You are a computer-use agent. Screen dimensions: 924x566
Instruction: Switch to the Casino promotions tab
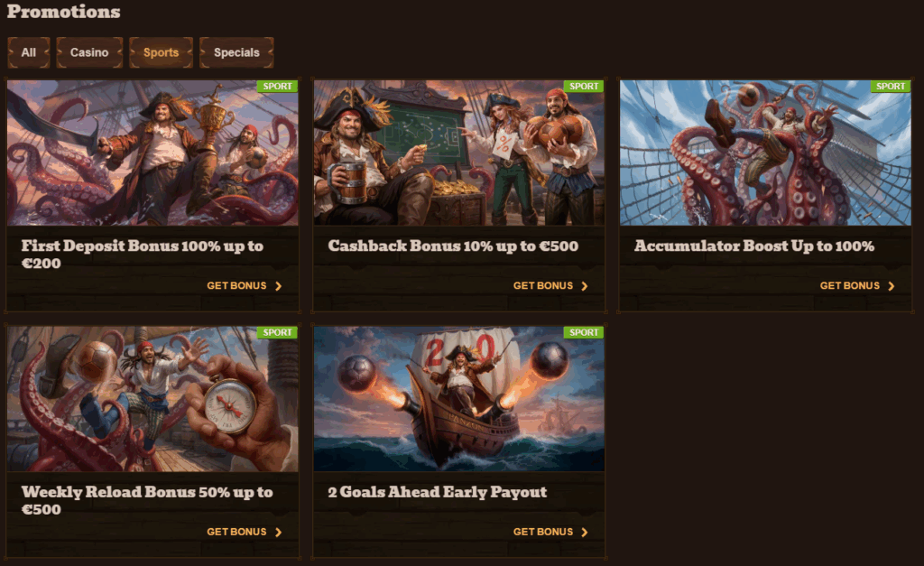pos(89,52)
